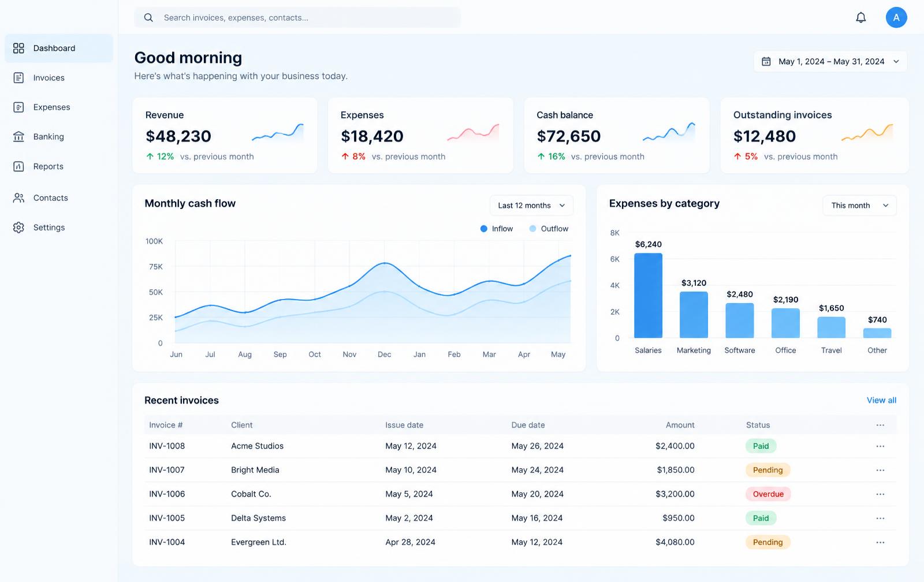Toggle the Outflow legend series

[549, 229]
